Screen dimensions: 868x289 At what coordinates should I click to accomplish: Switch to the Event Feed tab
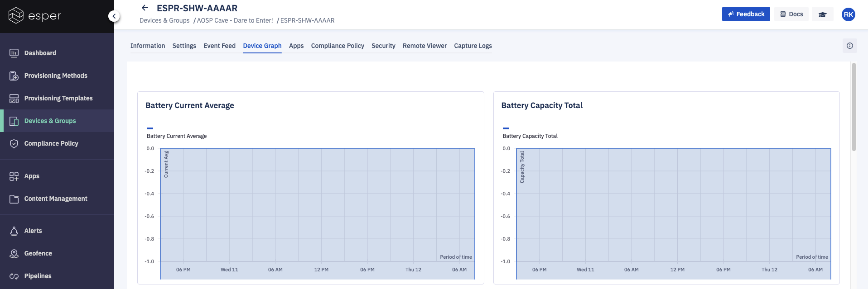pyautogui.click(x=219, y=46)
